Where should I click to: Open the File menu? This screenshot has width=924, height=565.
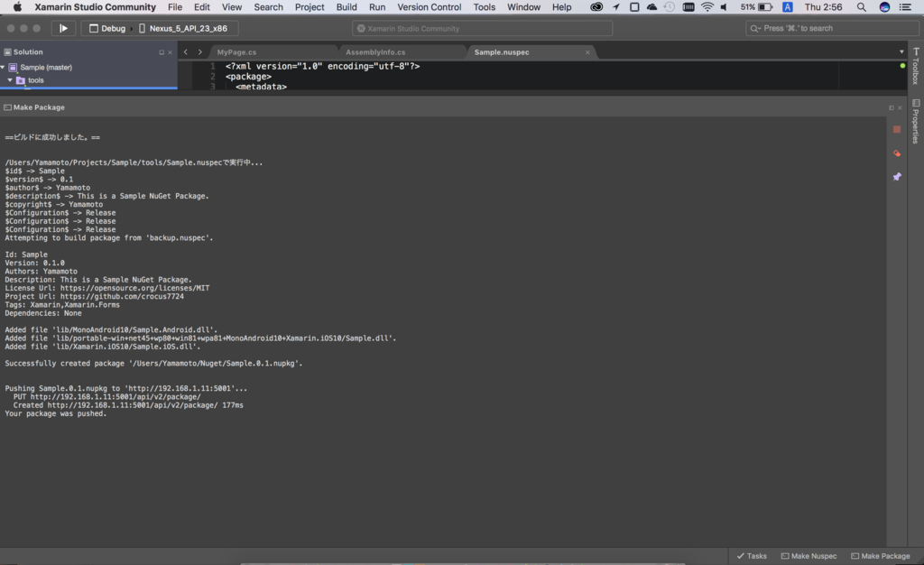point(175,7)
